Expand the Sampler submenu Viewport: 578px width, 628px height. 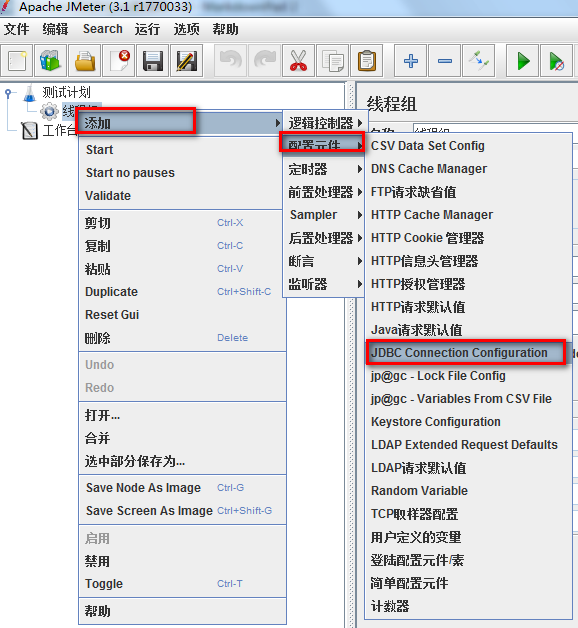pos(324,215)
